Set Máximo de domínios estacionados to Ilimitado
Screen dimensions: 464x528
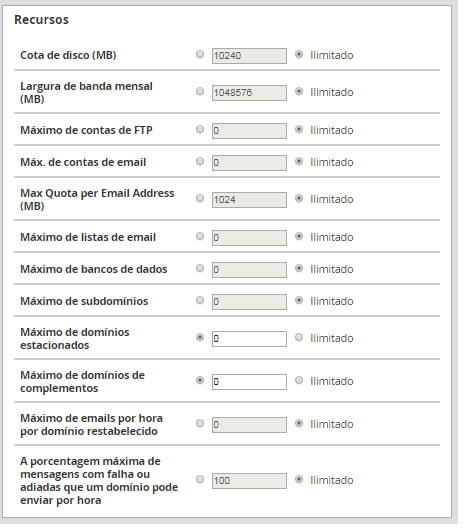click(x=299, y=337)
